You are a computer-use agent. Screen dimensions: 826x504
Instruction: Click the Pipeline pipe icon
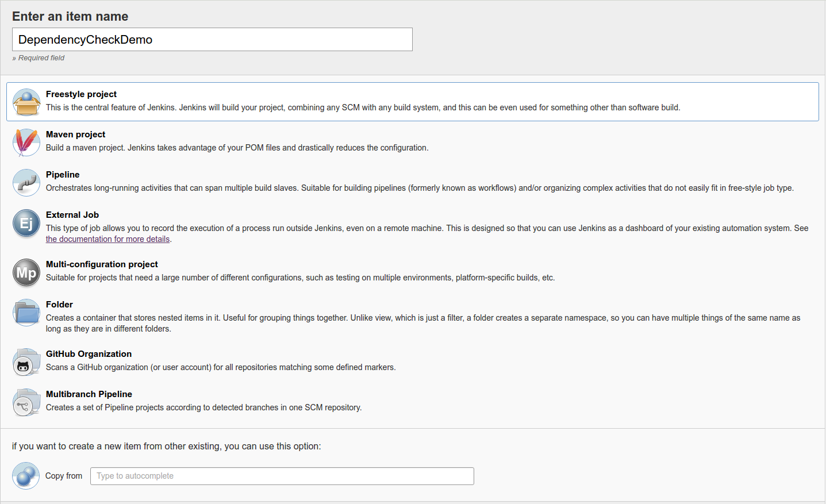(x=26, y=183)
